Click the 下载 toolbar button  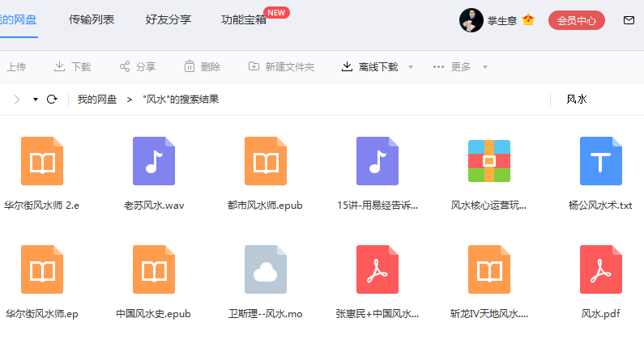pos(72,66)
